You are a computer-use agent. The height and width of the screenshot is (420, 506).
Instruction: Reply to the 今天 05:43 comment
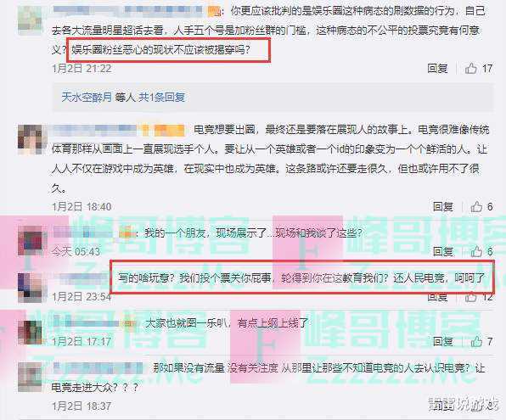point(443,251)
